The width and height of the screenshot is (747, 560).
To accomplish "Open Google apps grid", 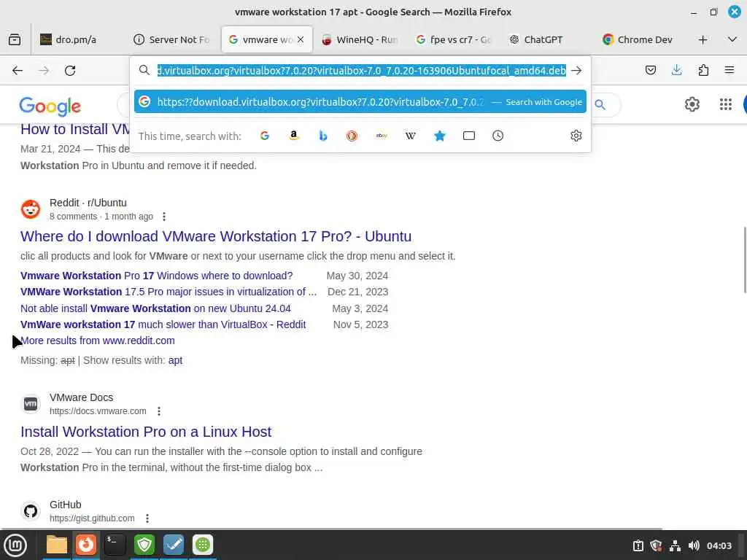I will [726, 104].
